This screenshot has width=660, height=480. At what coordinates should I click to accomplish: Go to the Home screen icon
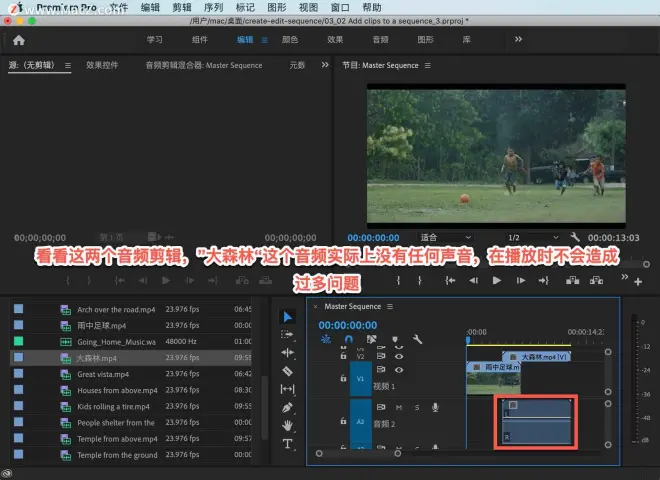point(19,40)
